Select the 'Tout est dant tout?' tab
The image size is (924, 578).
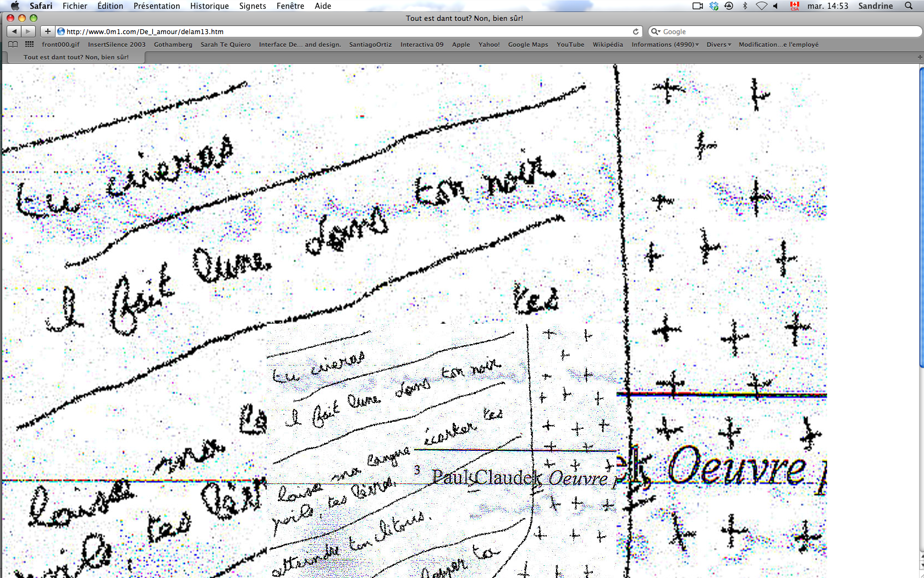click(76, 57)
